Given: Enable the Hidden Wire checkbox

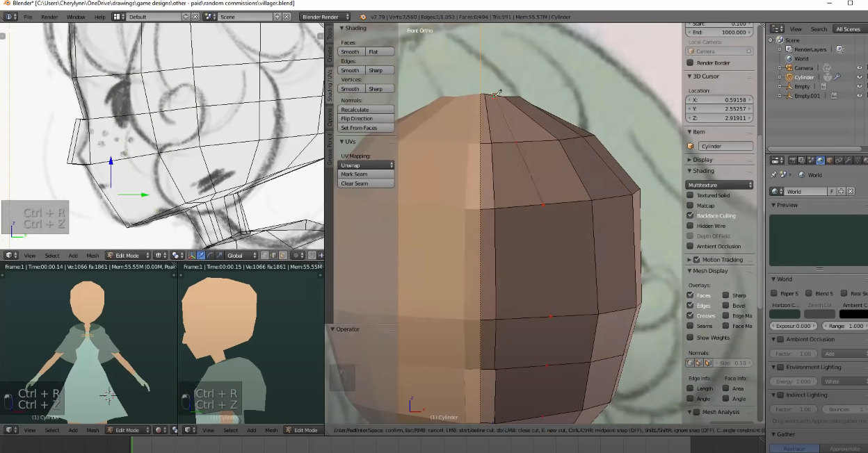Looking at the screenshot, I should click(690, 226).
